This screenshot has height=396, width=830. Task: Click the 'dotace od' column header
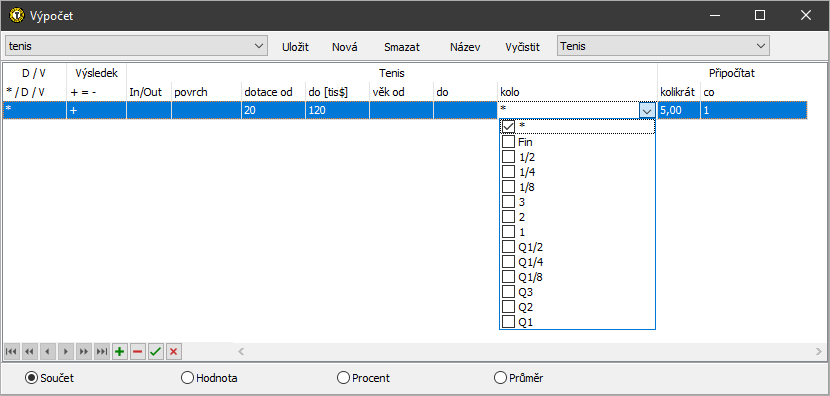pyautogui.click(x=273, y=92)
